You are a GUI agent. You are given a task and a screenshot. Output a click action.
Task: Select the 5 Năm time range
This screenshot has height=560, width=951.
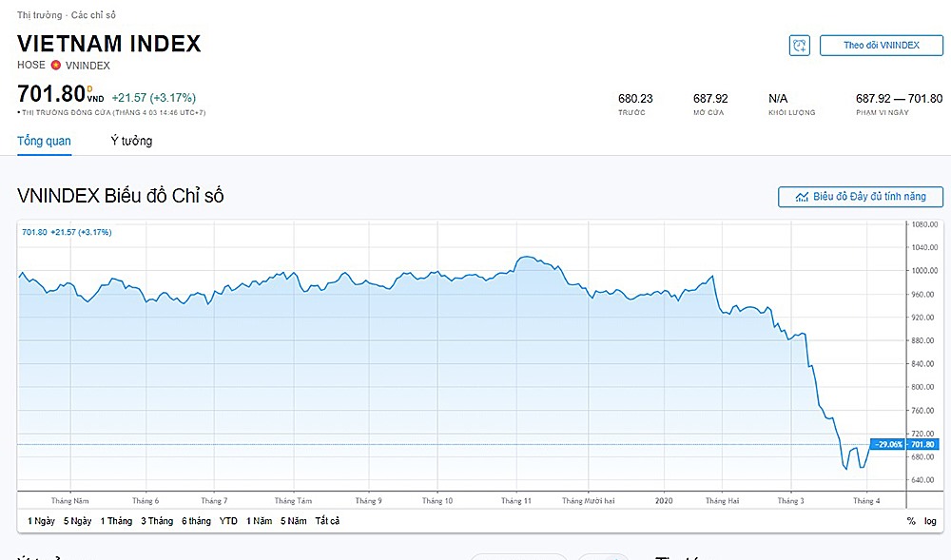click(x=294, y=521)
